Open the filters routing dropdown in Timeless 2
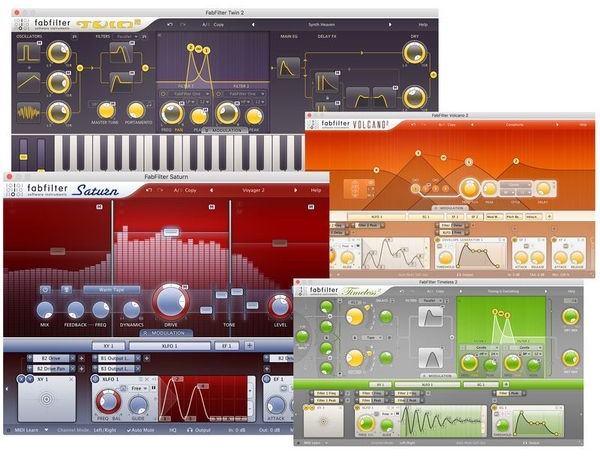 click(x=431, y=301)
